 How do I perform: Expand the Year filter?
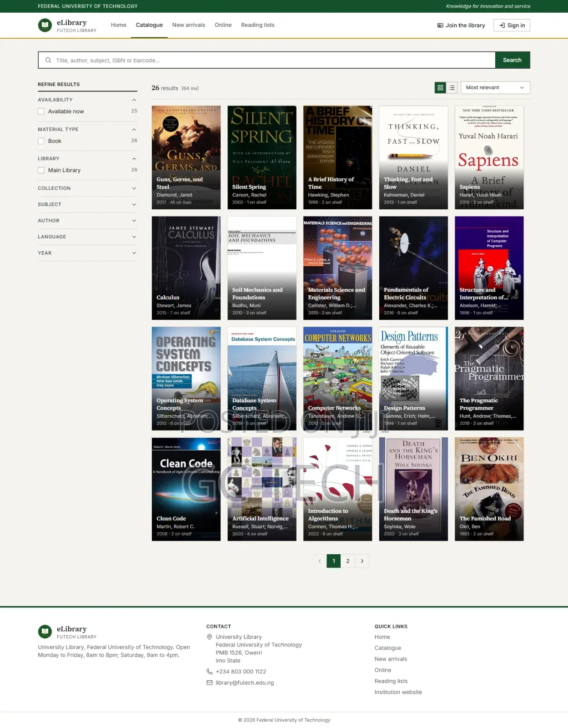click(87, 253)
